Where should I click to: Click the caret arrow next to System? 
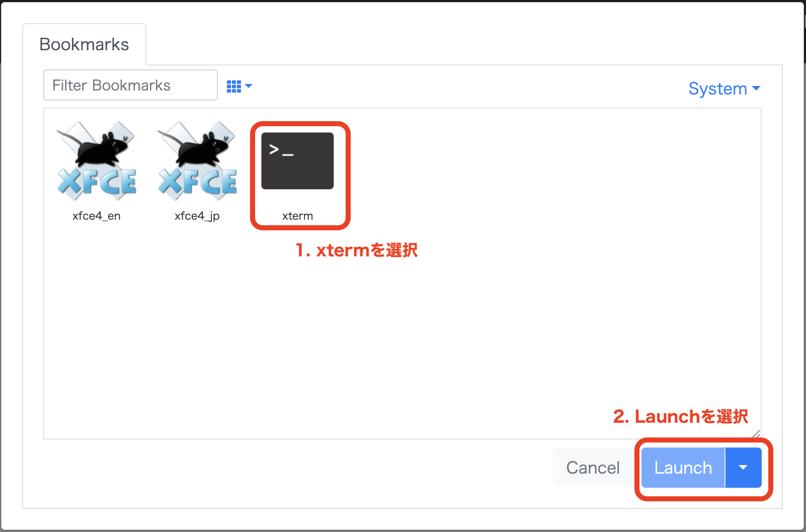[756, 88]
